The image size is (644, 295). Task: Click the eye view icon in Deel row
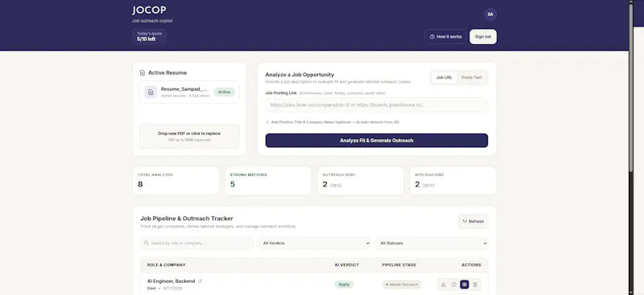point(464,285)
